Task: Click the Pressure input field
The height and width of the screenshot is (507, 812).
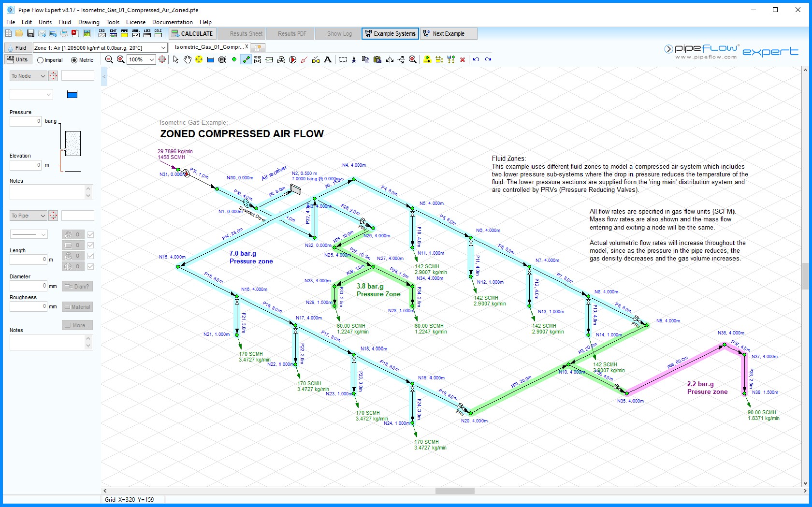Action: click(26, 121)
